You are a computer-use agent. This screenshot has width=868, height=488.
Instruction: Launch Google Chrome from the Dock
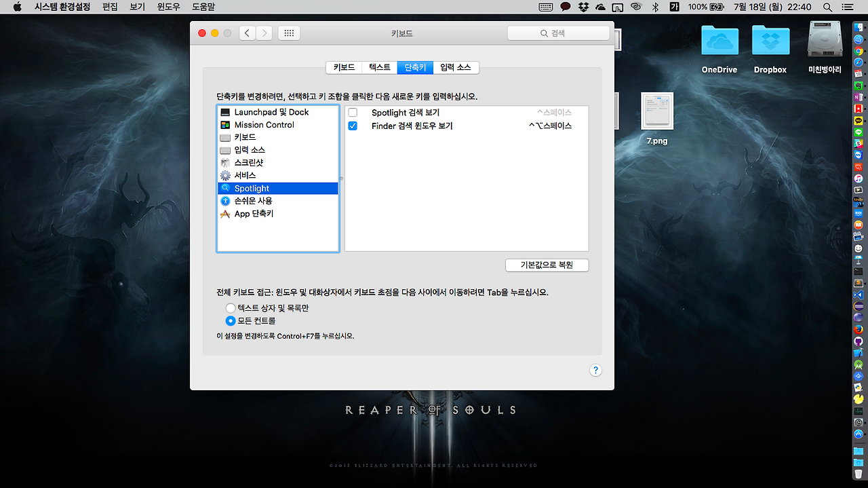[859, 51]
